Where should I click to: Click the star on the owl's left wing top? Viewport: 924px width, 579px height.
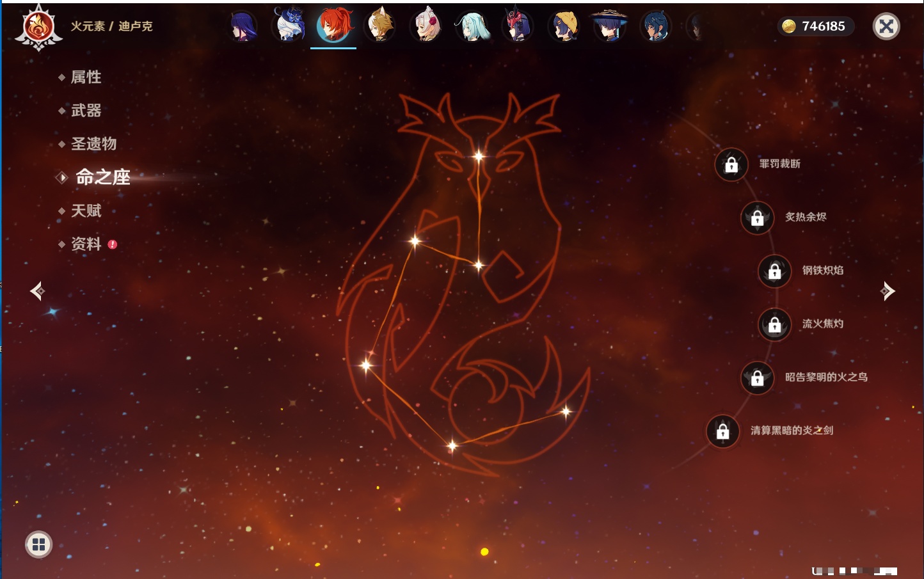[415, 241]
